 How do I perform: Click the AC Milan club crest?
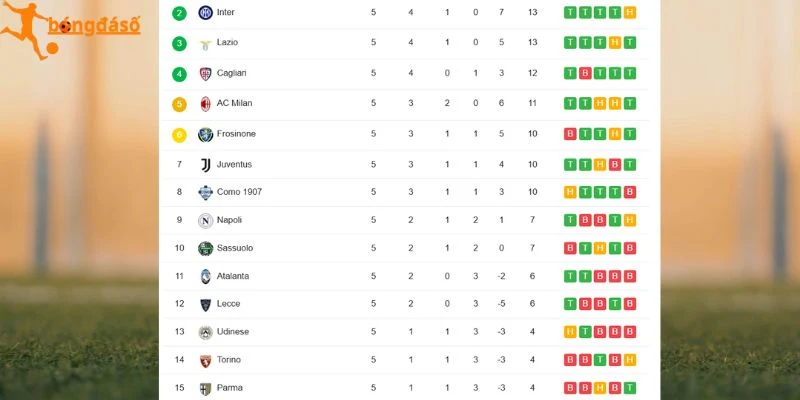point(206,104)
